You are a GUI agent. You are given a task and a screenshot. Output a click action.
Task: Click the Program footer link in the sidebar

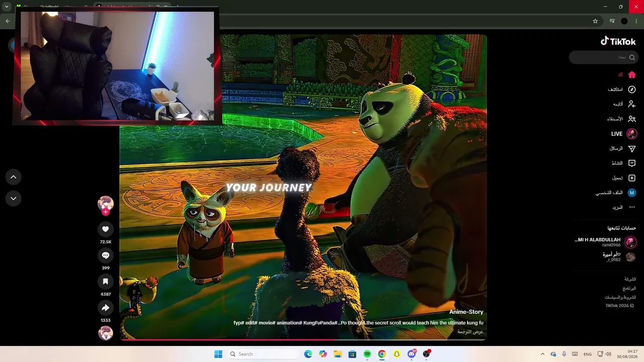[629, 288]
